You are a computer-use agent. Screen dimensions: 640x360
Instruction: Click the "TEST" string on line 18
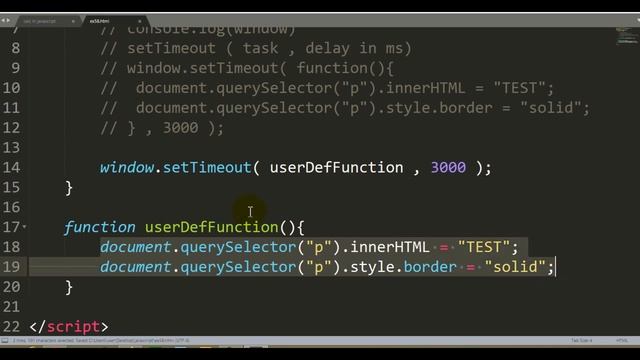pyautogui.click(x=484, y=247)
